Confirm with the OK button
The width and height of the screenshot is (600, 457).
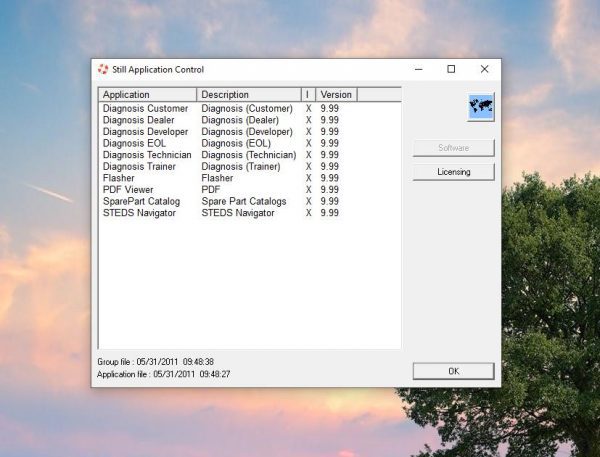pyautogui.click(x=453, y=371)
